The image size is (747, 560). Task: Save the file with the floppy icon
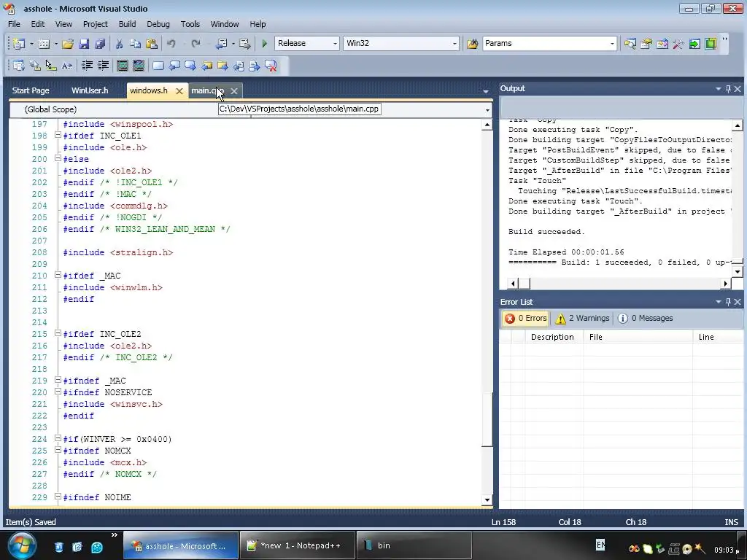84,44
